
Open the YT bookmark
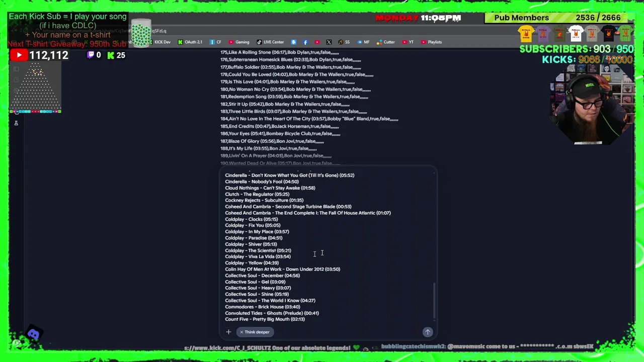tap(408, 42)
